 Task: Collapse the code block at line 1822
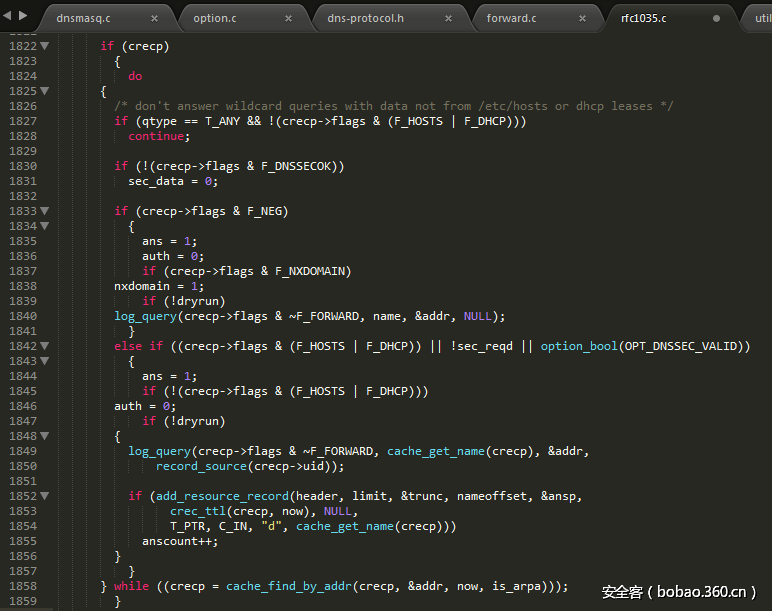coord(44,46)
